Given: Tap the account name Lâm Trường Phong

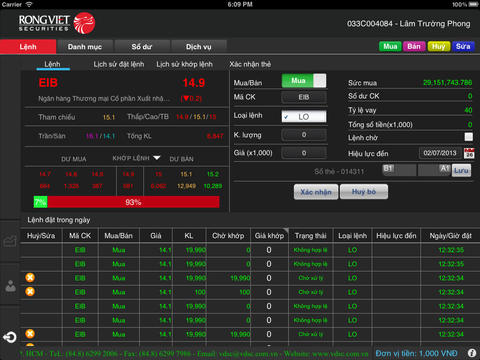Looking at the screenshot, I should coord(435,24).
